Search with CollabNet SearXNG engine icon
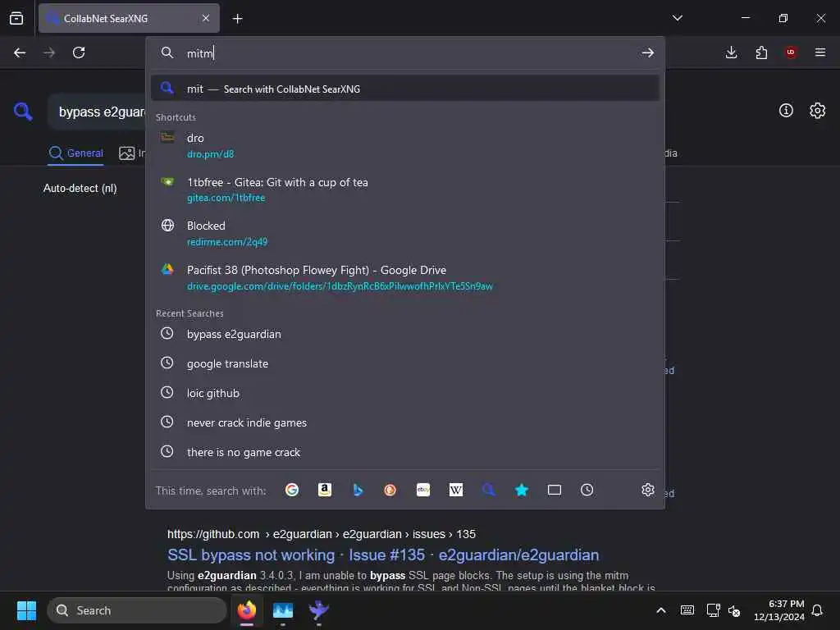Viewport: 840px width, 630px height. click(x=489, y=490)
